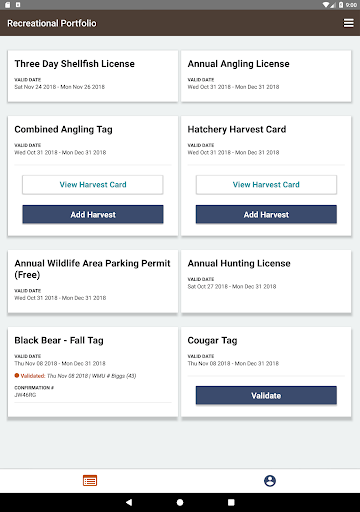View Harvest Card for Combined Angling Tag
360x512 pixels.
tap(93, 185)
